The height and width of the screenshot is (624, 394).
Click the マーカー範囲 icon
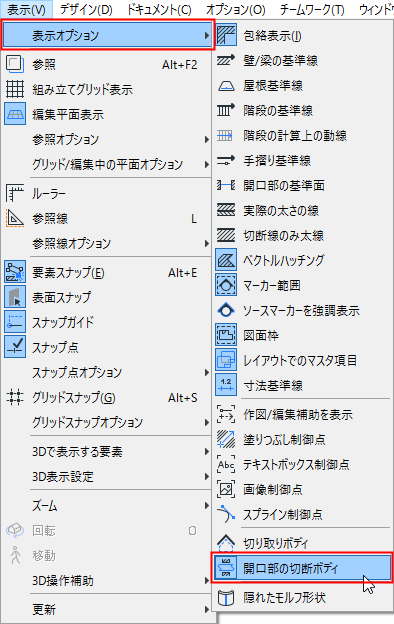(x=226, y=285)
